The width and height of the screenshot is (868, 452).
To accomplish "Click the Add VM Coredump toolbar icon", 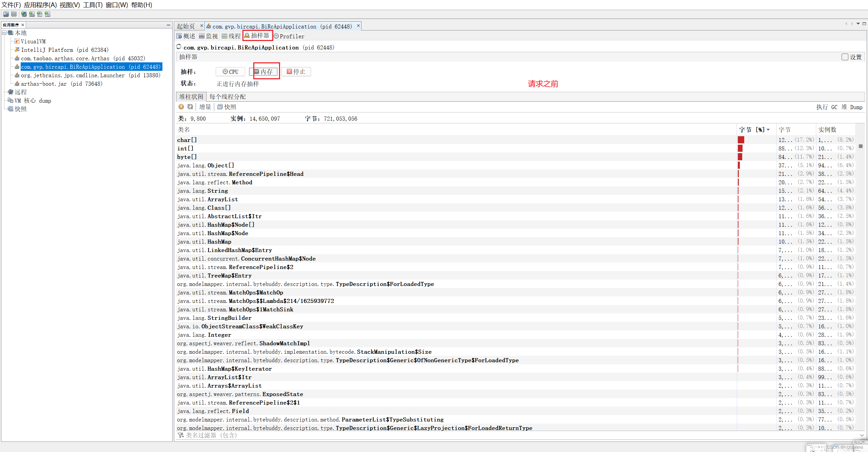I will (x=40, y=14).
